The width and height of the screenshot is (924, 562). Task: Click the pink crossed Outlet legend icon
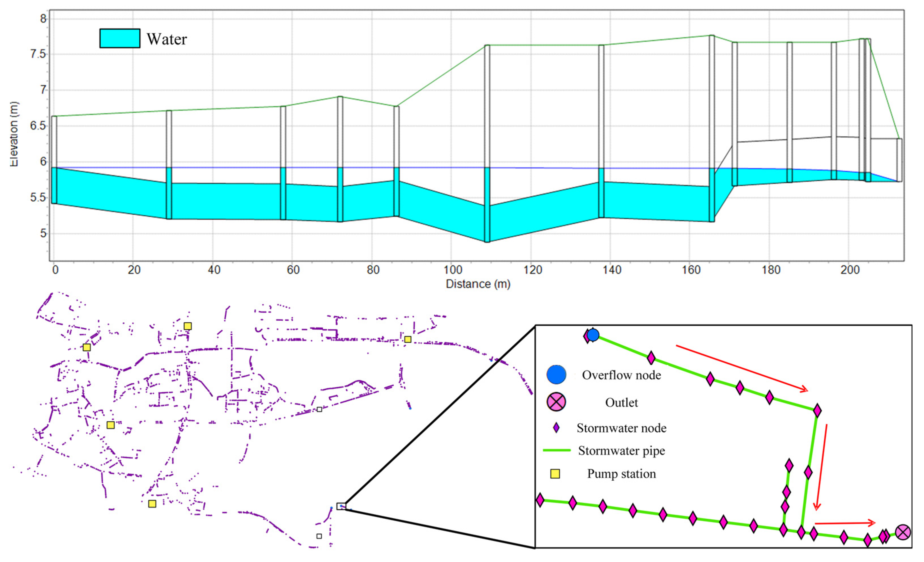pyautogui.click(x=556, y=402)
